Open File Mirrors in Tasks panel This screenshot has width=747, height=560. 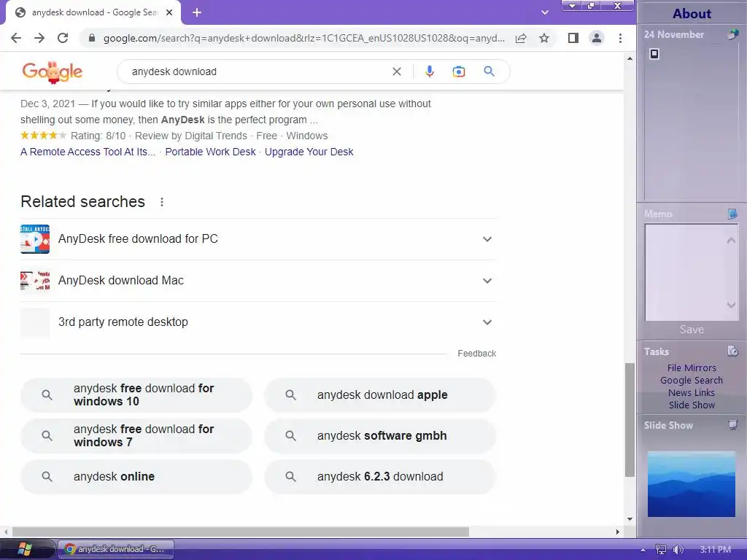692,367
